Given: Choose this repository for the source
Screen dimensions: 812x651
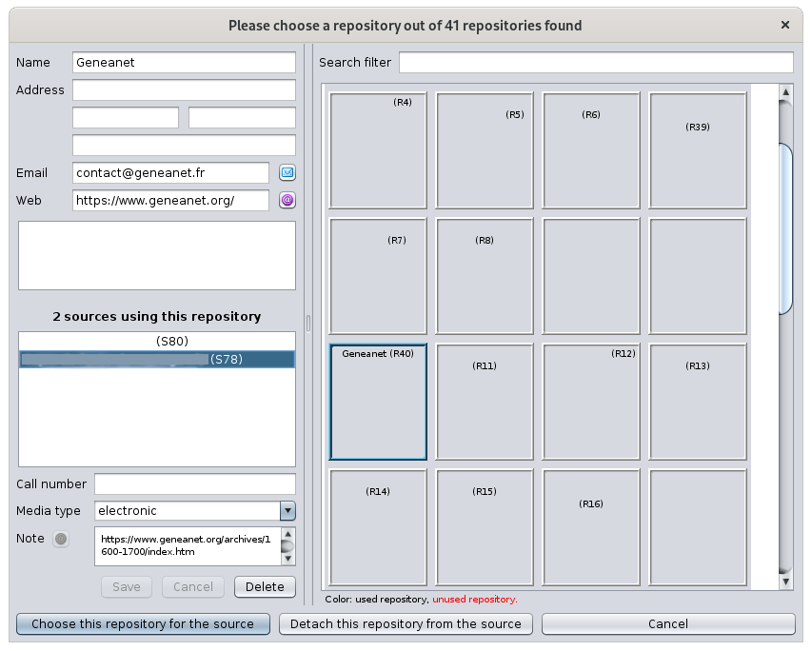Looking at the screenshot, I should [x=143, y=624].
